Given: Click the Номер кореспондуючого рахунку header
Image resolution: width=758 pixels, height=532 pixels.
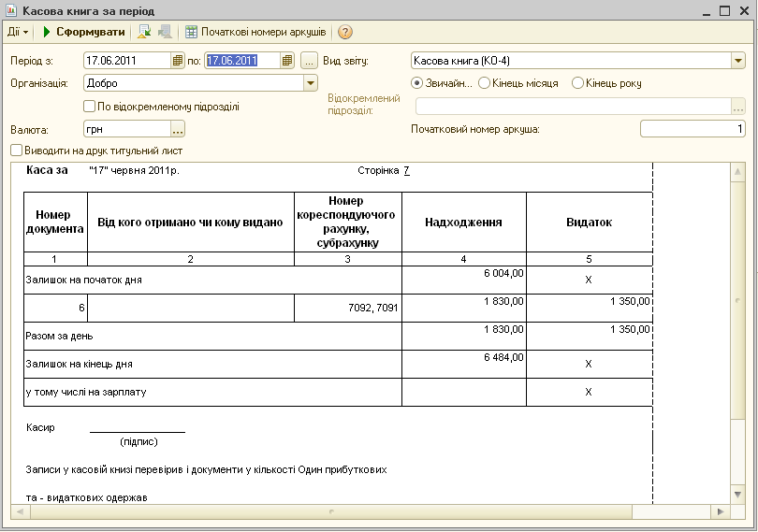Looking at the screenshot, I should (x=347, y=223).
